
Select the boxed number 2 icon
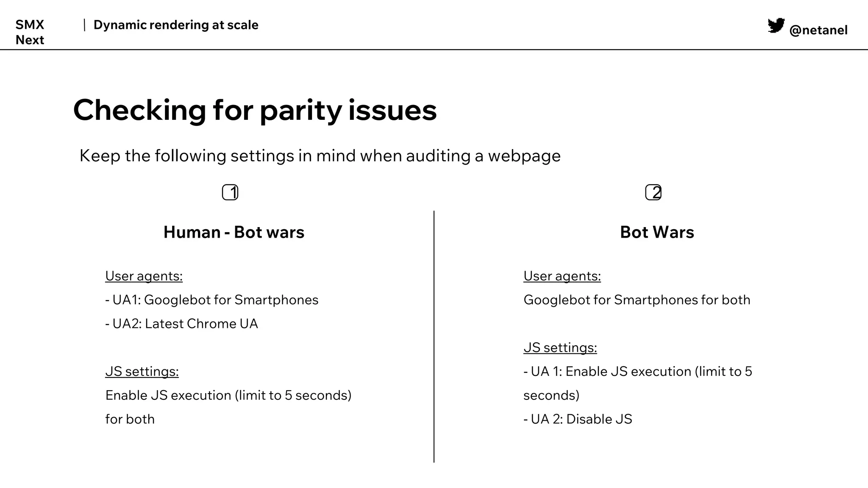pos(653,192)
